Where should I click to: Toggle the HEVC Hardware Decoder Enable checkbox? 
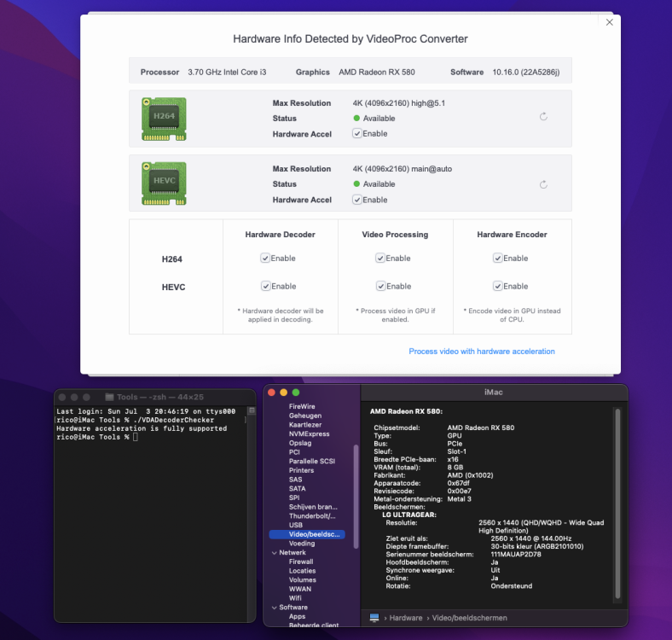(266, 286)
